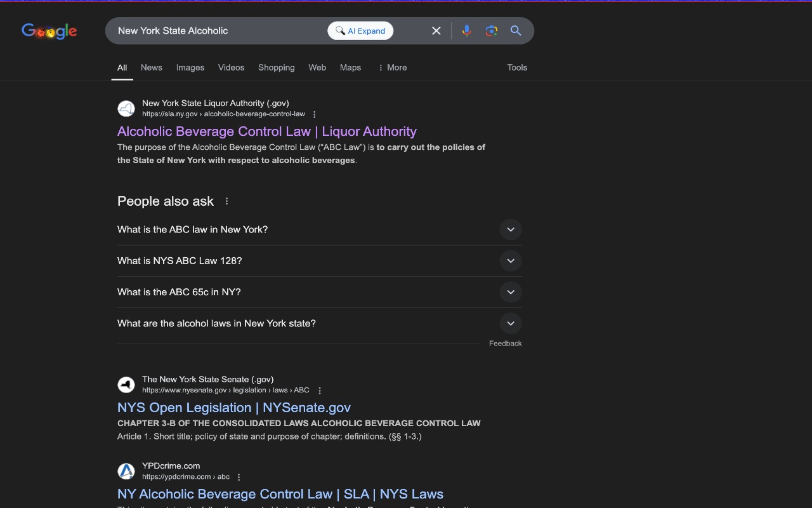812x508 pixels.
Task: Click the CHAPTER 3-B snippet text
Action: [x=299, y=423]
